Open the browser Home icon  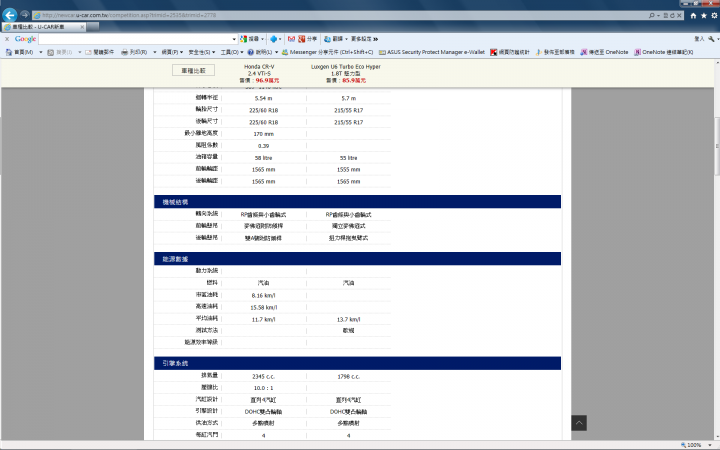693,16
